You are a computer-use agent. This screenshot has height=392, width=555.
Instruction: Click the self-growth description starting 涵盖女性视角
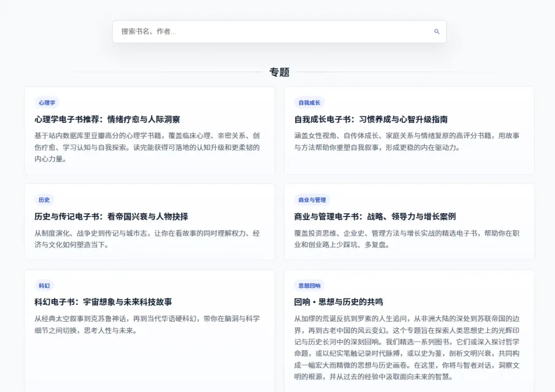pyautogui.click(x=406, y=141)
